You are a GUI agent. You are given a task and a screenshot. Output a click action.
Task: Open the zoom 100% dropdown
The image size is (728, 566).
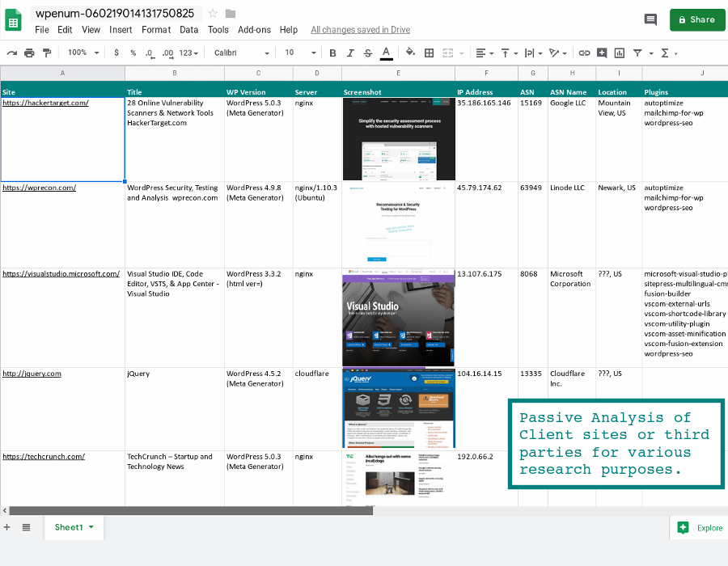(83, 53)
